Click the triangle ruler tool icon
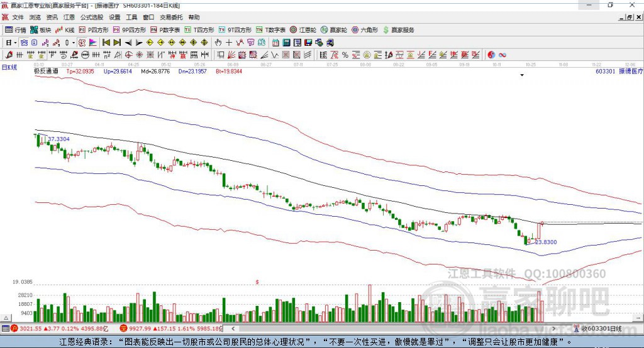644x348 pixels. tap(118, 55)
